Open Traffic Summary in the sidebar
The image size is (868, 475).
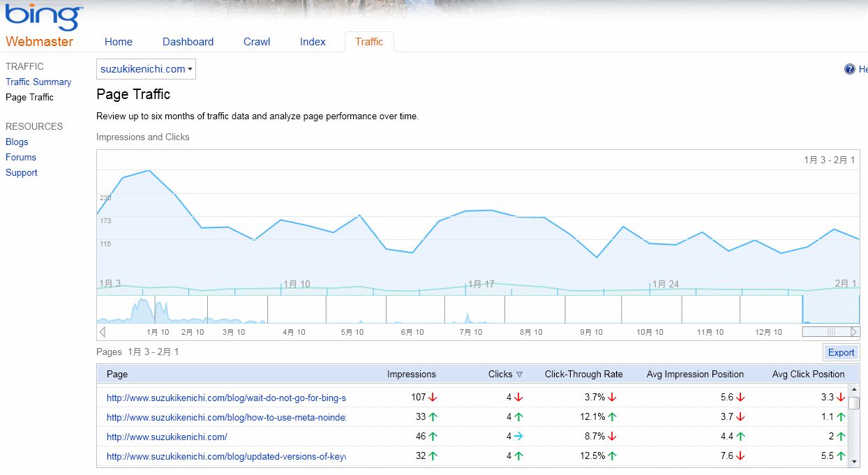[38, 82]
